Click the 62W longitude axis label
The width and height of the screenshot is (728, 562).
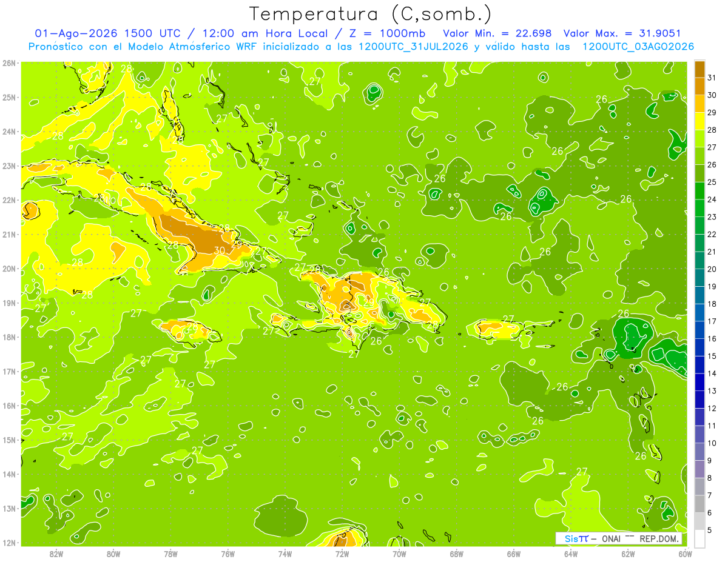[627, 554]
